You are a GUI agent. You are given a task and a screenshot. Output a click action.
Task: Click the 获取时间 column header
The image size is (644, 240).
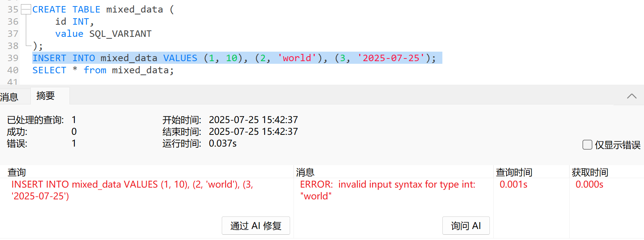click(589, 172)
